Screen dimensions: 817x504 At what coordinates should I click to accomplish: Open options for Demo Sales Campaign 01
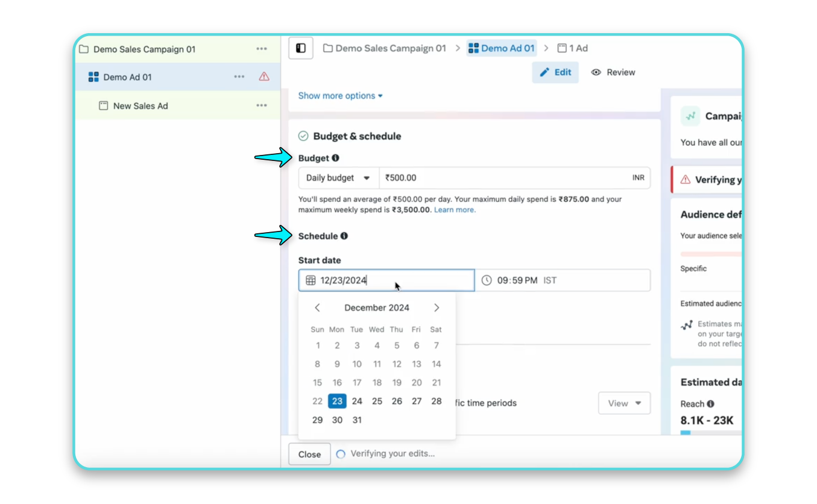[x=261, y=49]
